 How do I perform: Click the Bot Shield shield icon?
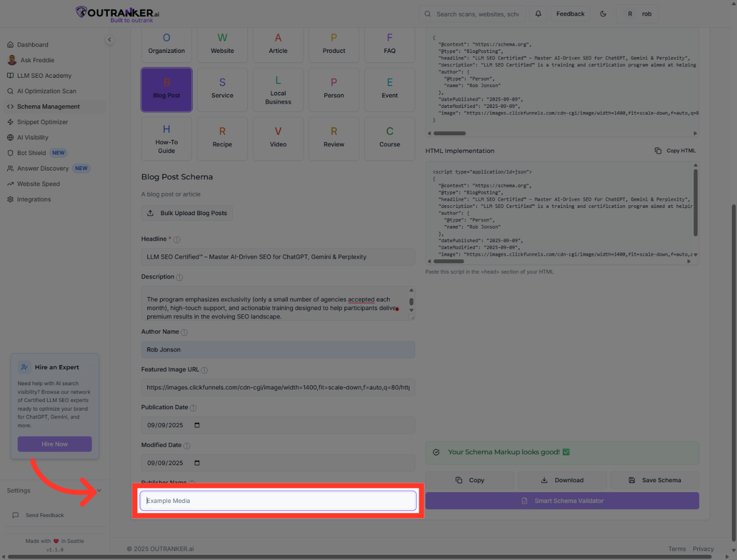tap(10, 152)
